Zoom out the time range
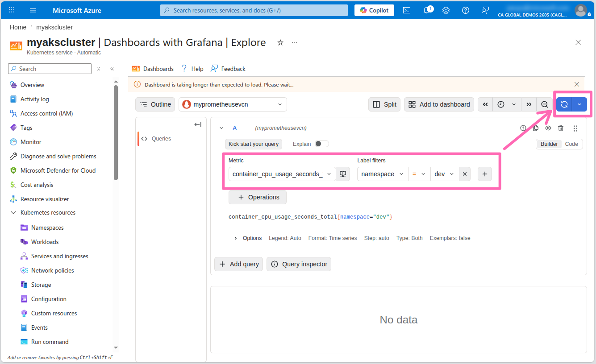This screenshot has width=596, height=364. pos(545,104)
